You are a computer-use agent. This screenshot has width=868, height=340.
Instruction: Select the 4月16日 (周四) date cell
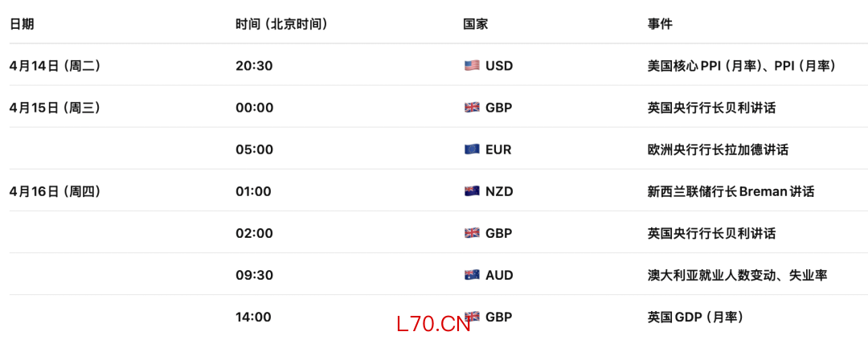coord(55,191)
